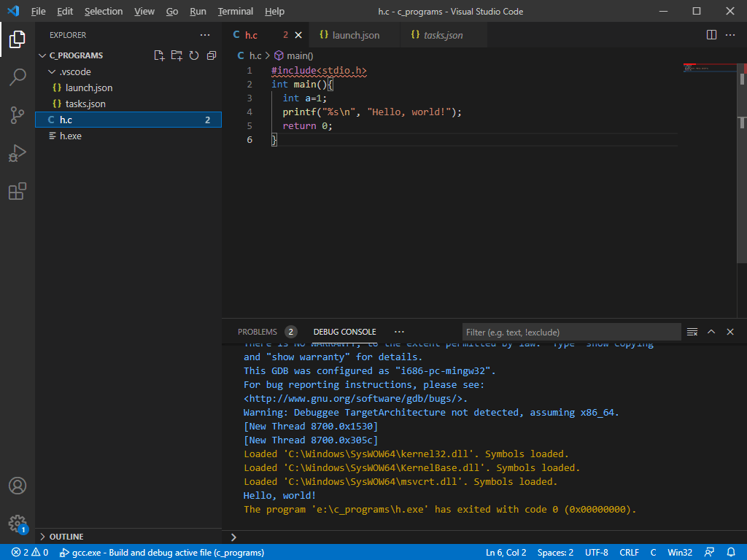Switch to the launch.json tab

point(355,35)
